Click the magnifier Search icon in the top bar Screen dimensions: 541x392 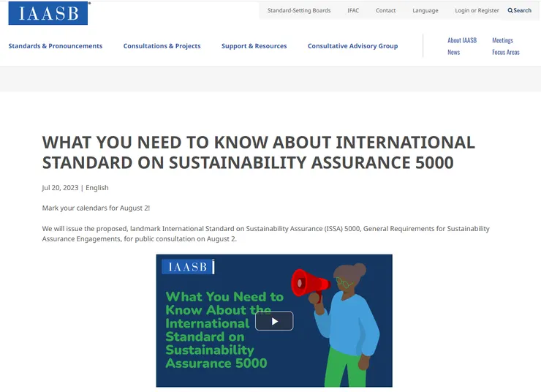[510, 11]
